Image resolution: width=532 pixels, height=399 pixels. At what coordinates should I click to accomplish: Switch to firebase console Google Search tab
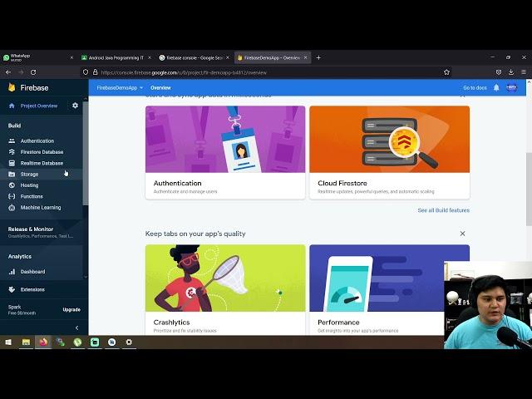coord(194,57)
